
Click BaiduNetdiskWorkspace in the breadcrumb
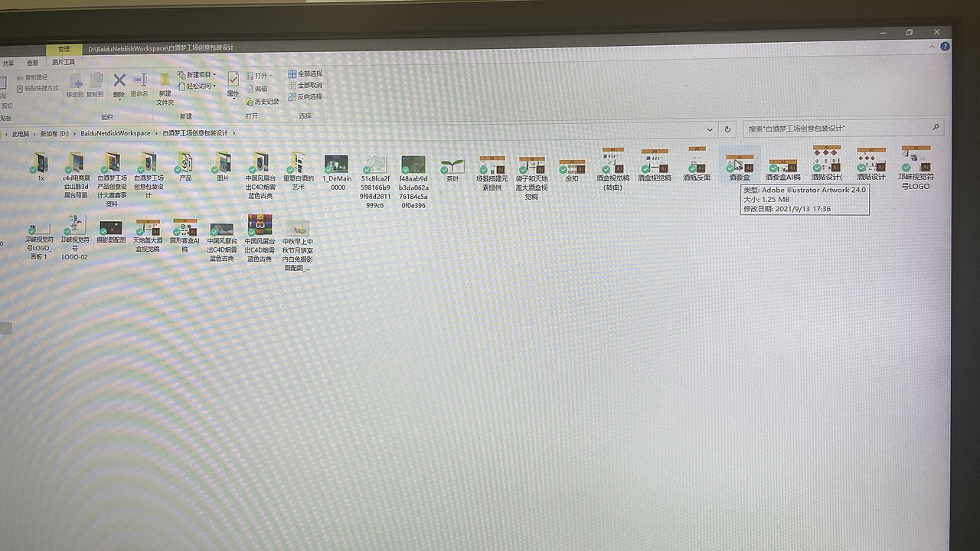116,133
